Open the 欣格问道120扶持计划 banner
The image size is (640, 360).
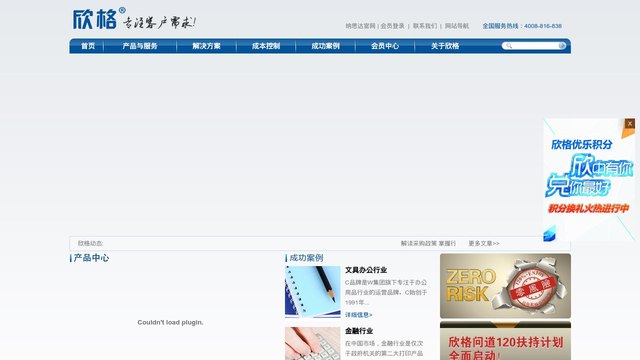tap(505, 341)
